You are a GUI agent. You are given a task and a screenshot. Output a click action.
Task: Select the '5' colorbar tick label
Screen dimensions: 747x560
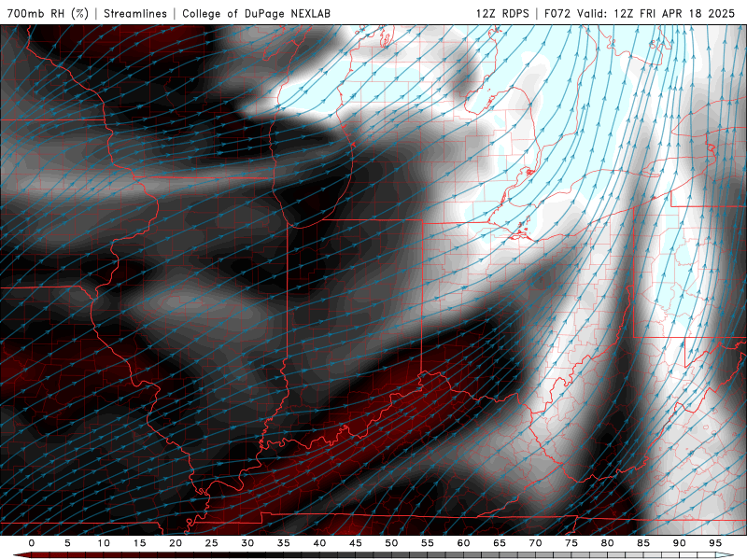pyautogui.click(x=67, y=543)
